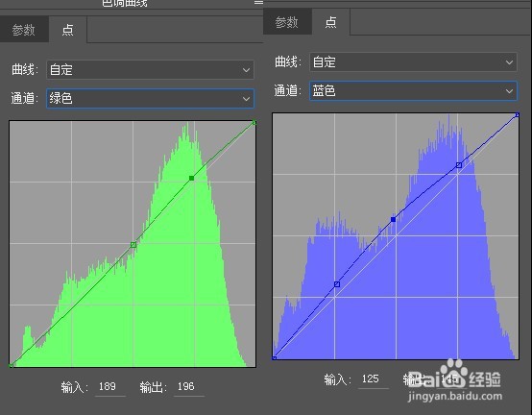Image resolution: width=532 pixels, height=415 pixels.
Task: Select 点 tab in blue curve panel
Action: tap(330, 22)
